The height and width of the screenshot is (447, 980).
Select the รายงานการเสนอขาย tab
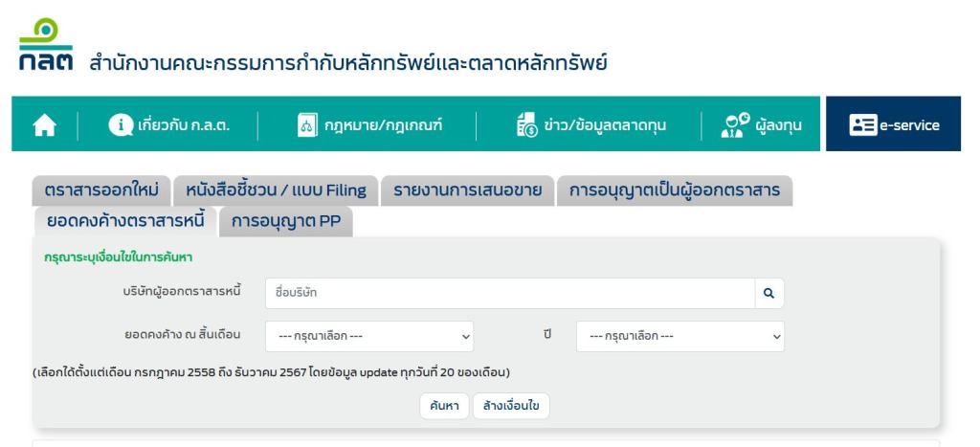pos(467,190)
